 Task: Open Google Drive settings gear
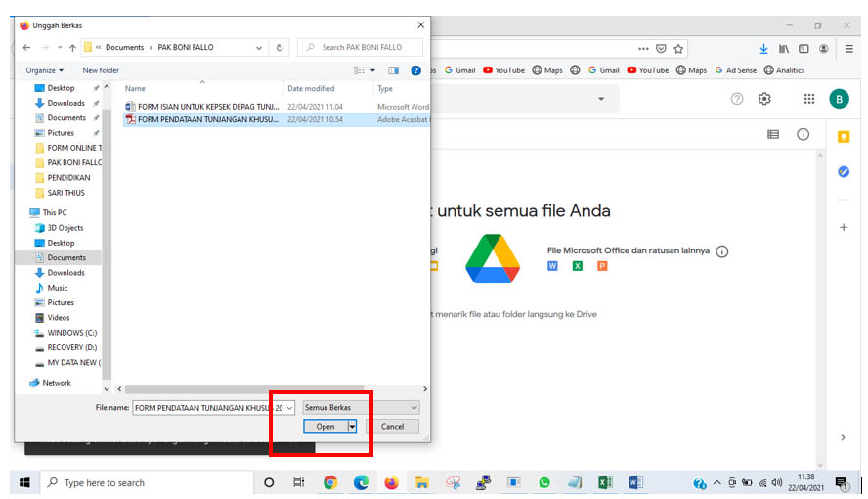click(x=764, y=99)
